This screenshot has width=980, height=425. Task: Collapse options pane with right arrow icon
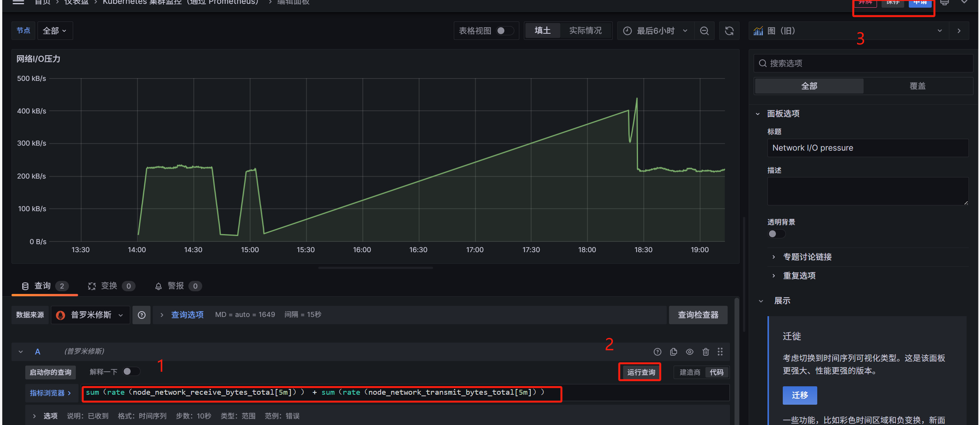[959, 31]
